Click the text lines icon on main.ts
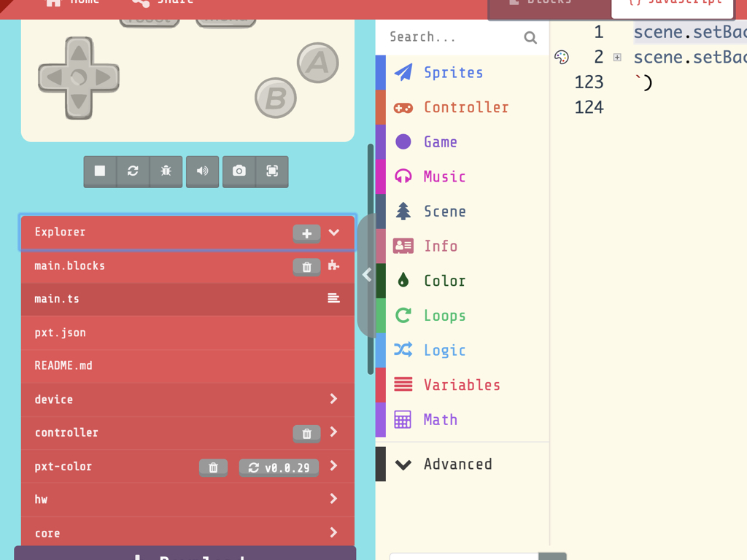 pos(333,298)
